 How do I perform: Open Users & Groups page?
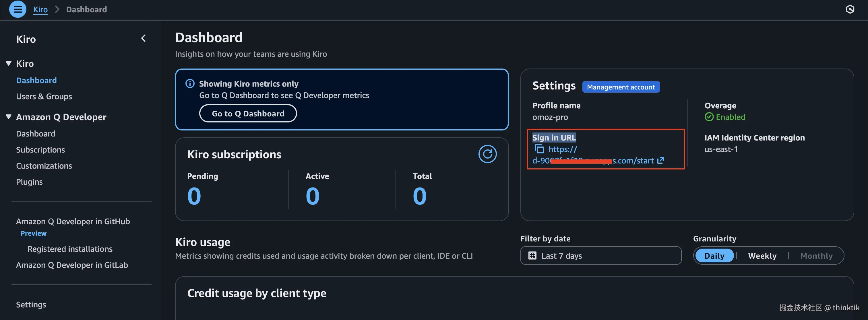(44, 97)
